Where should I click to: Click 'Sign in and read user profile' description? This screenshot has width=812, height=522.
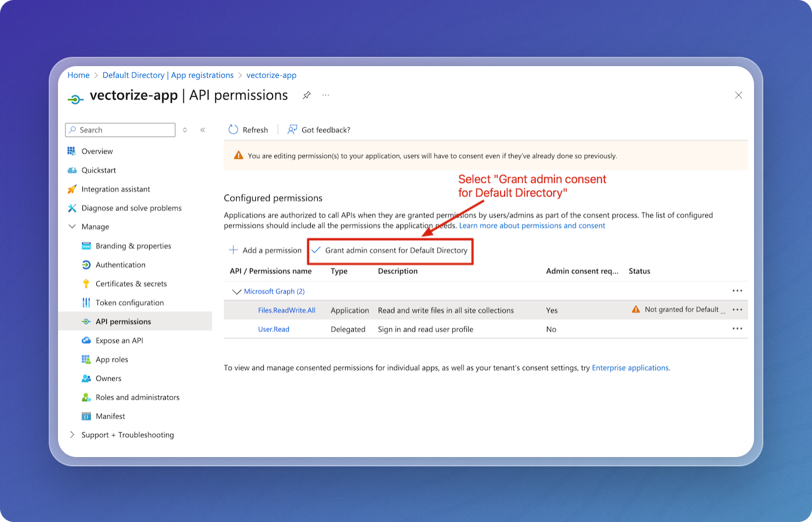[426, 329]
